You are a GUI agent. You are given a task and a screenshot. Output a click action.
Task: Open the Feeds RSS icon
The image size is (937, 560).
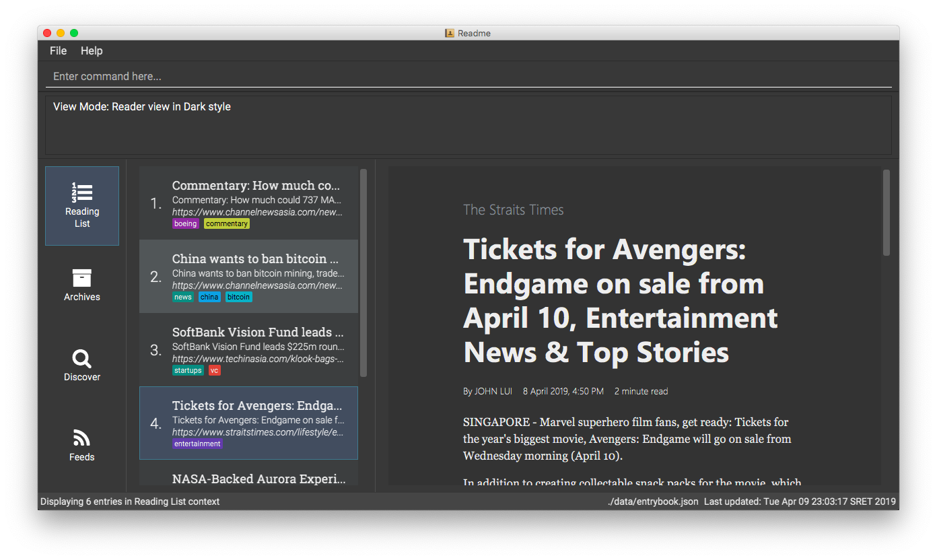click(x=82, y=438)
